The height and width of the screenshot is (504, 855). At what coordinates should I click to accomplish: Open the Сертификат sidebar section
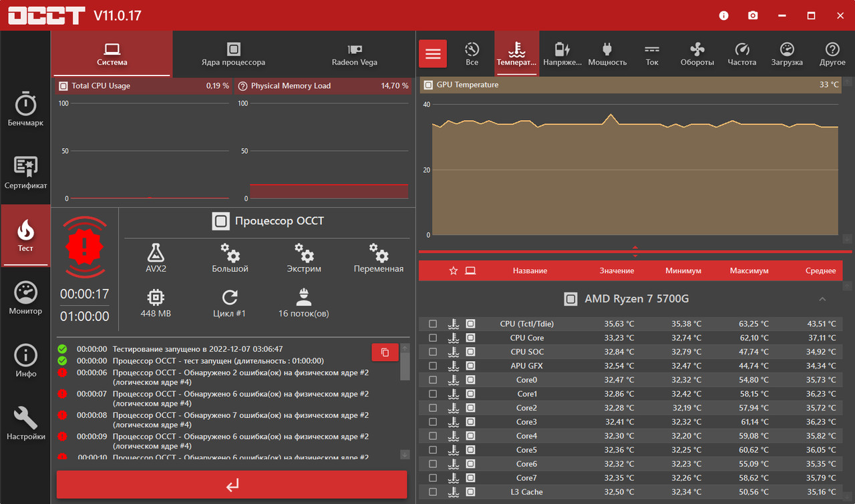pyautogui.click(x=25, y=173)
